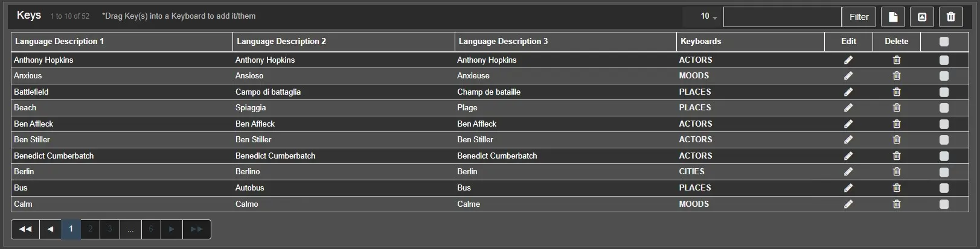Click the trash button in Keys header
Viewport: 980px width, 249px height.
tap(951, 17)
